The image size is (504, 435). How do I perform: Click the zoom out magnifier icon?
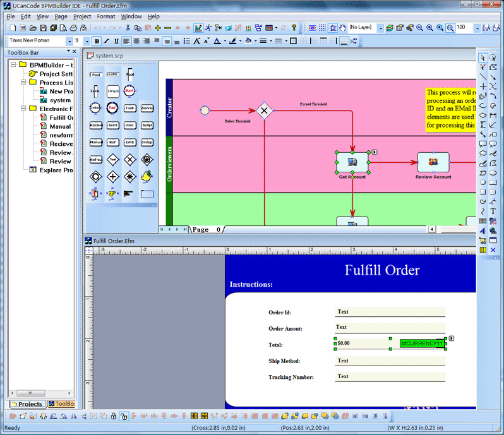tap(420, 28)
